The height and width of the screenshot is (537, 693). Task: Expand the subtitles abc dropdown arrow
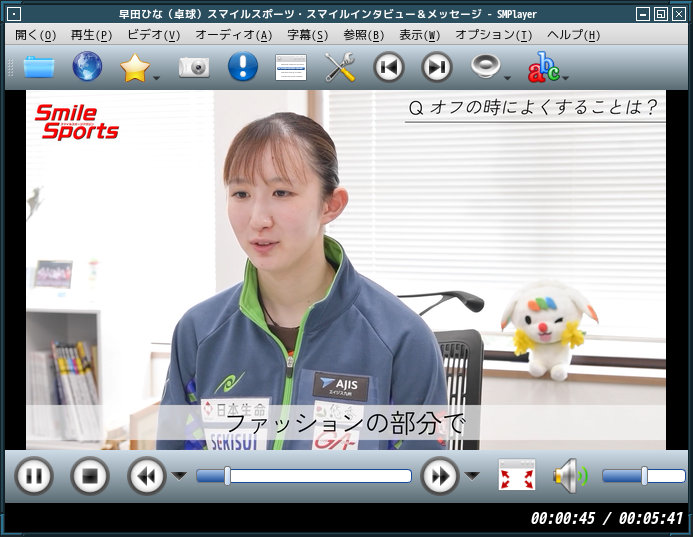[x=565, y=78]
